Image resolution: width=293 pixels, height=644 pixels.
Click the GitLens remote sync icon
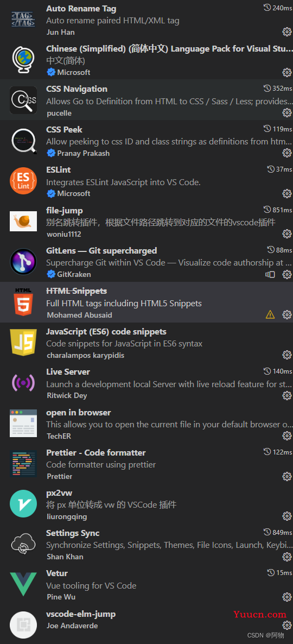click(270, 274)
